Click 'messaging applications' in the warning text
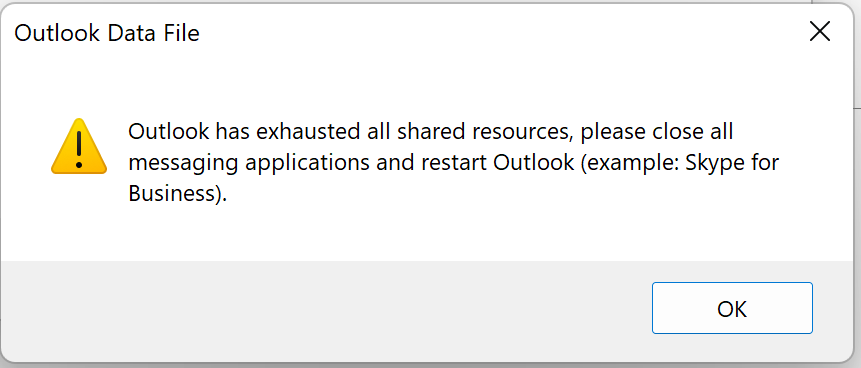 249,164
